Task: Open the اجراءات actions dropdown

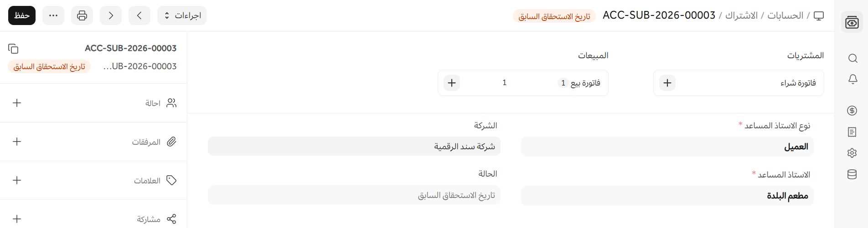Action: click(x=182, y=15)
